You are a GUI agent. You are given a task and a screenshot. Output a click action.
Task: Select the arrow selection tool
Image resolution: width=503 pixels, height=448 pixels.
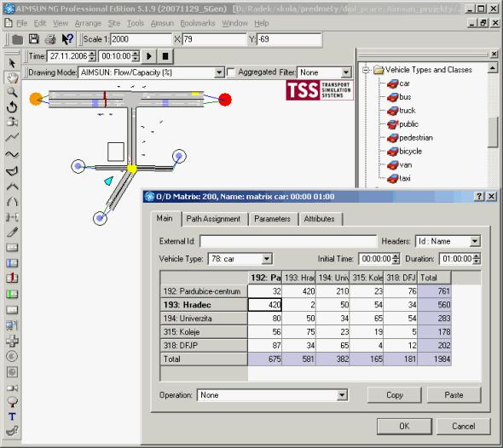coord(12,63)
